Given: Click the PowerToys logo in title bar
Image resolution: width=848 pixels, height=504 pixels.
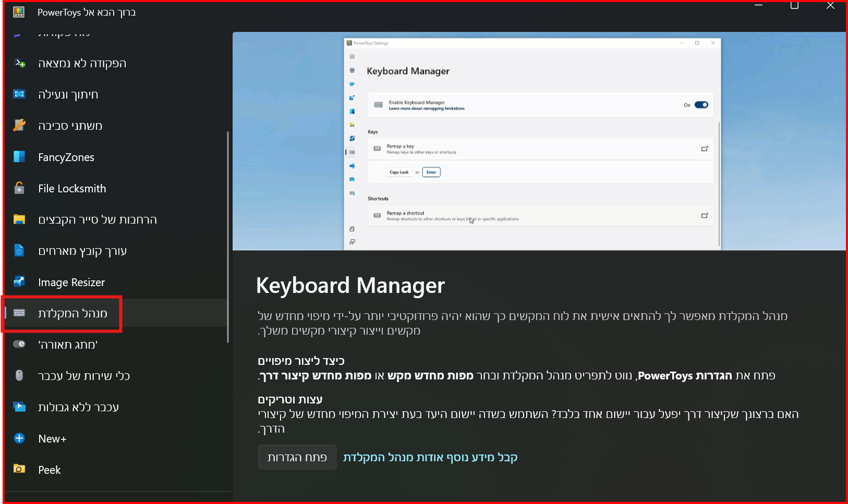Looking at the screenshot, I should coord(19,12).
